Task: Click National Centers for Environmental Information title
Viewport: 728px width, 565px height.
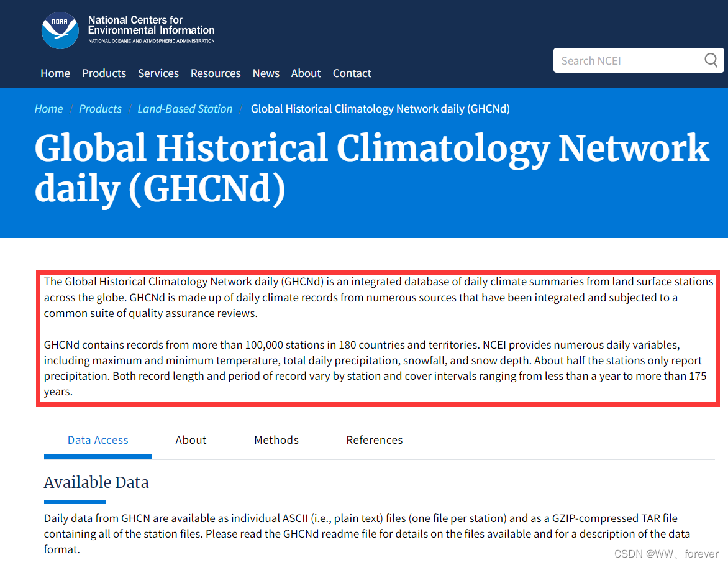Action: [152, 25]
